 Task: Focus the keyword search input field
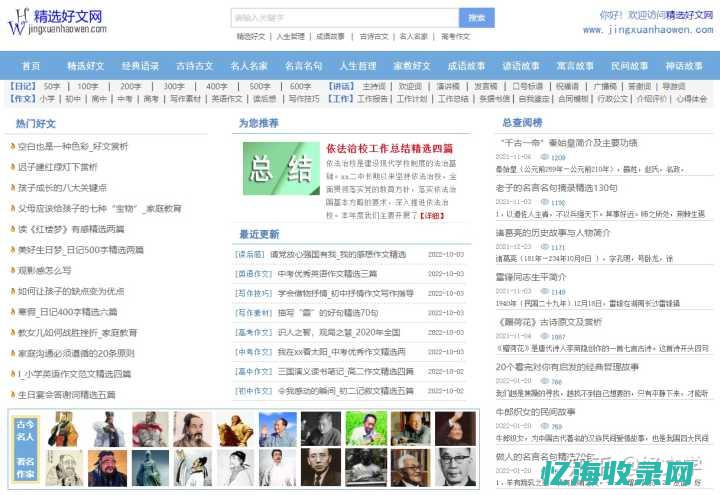(x=345, y=18)
